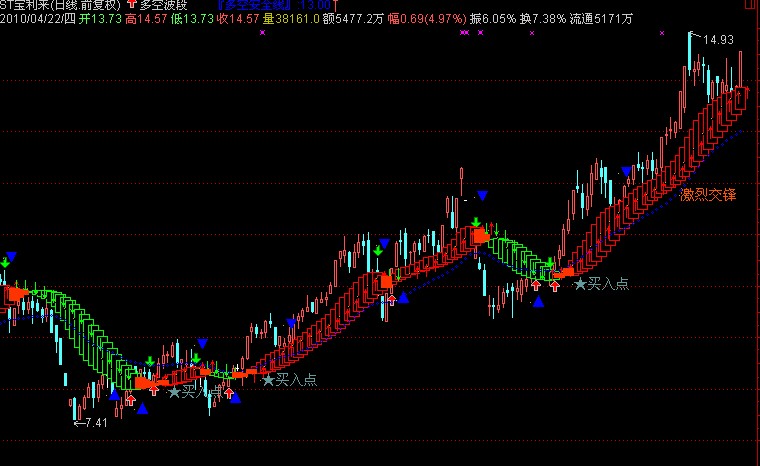
Task: Click the amplitude value 振6.05%
Action: coord(493,19)
